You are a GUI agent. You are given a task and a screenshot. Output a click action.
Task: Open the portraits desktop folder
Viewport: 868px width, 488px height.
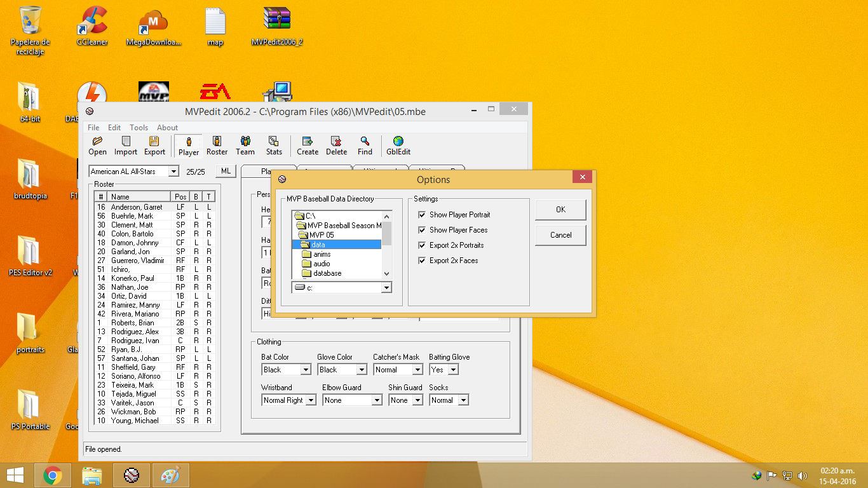coord(30,333)
